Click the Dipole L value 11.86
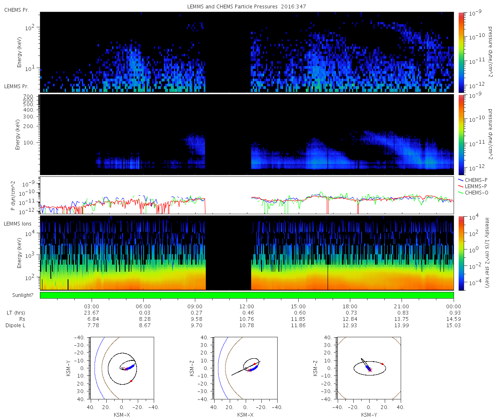 point(298,325)
